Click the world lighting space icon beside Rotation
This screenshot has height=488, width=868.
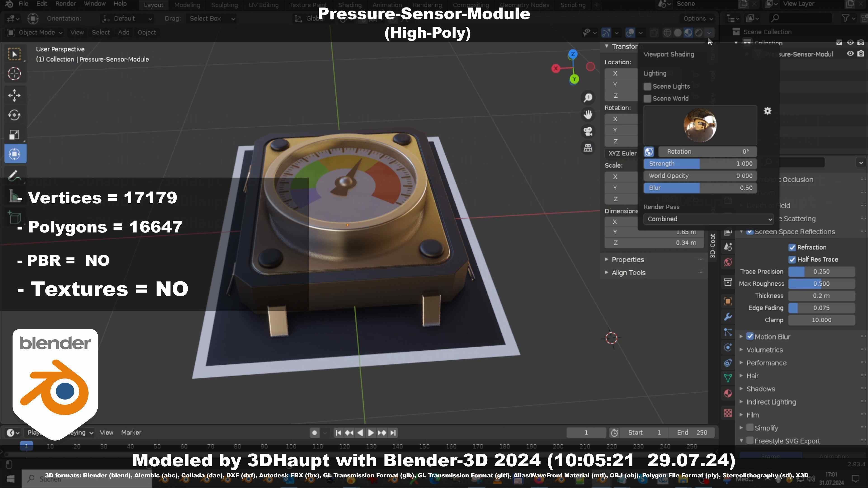(649, 152)
